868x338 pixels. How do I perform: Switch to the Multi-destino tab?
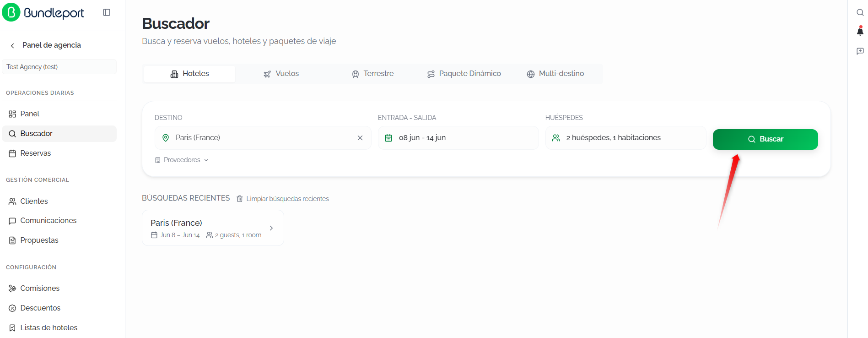(555, 74)
